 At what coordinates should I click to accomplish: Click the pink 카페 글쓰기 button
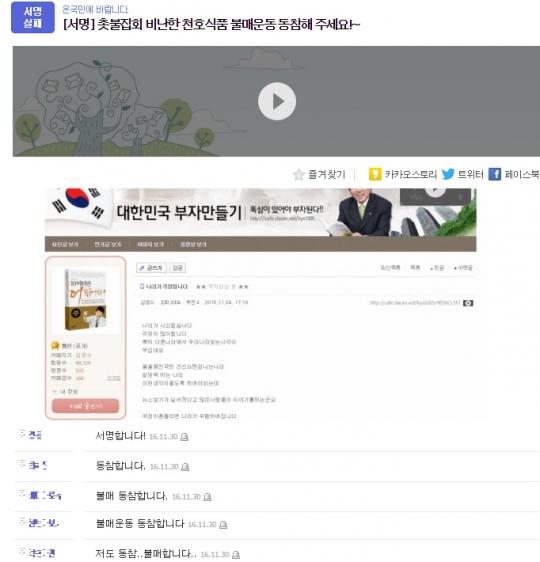(85, 406)
